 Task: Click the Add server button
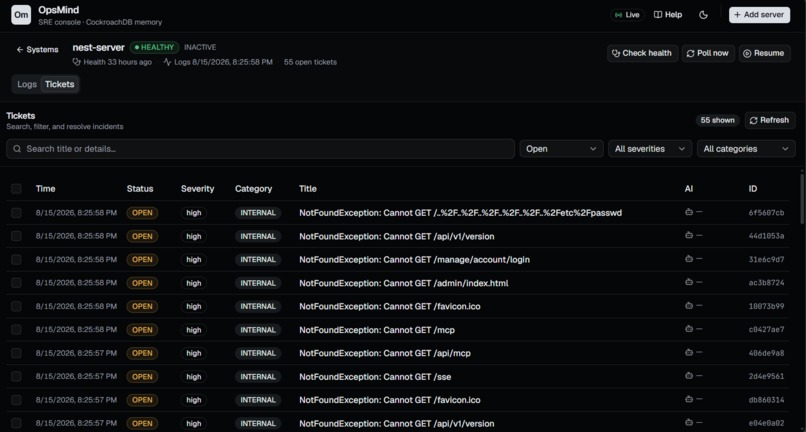point(759,15)
